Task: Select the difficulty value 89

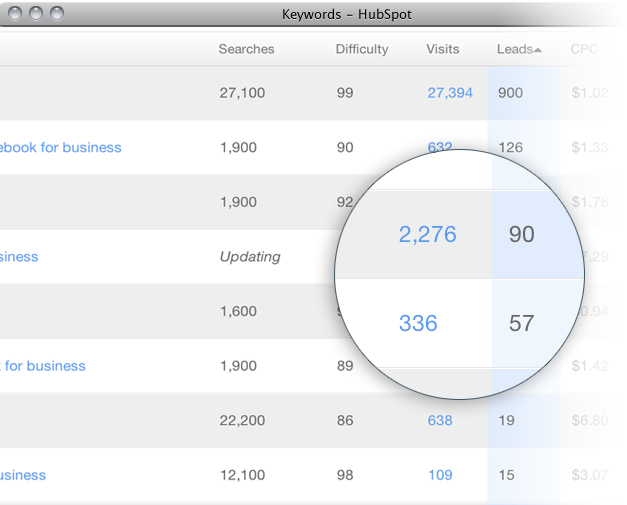Action: click(x=345, y=366)
